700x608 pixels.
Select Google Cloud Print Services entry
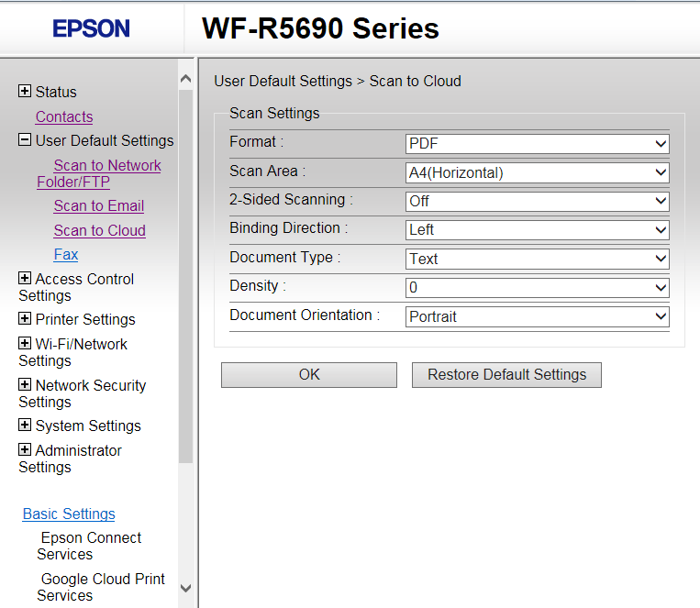click(101, 587)
